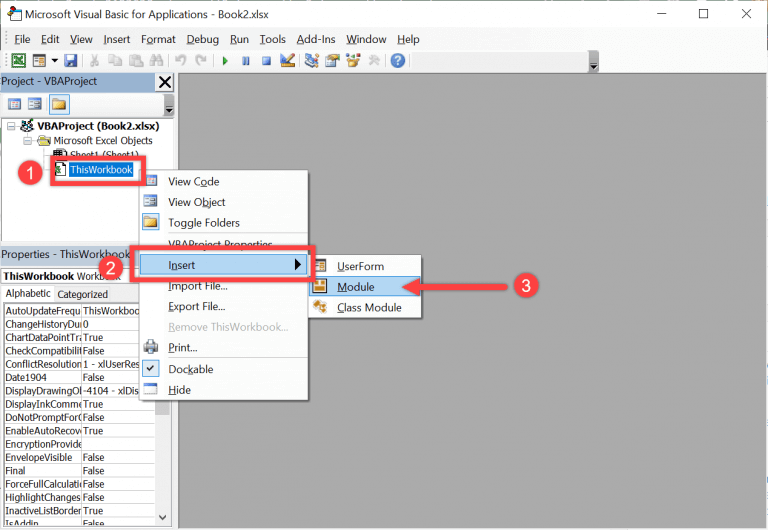Open the Insert menu in menu bar

click(117, 39)
